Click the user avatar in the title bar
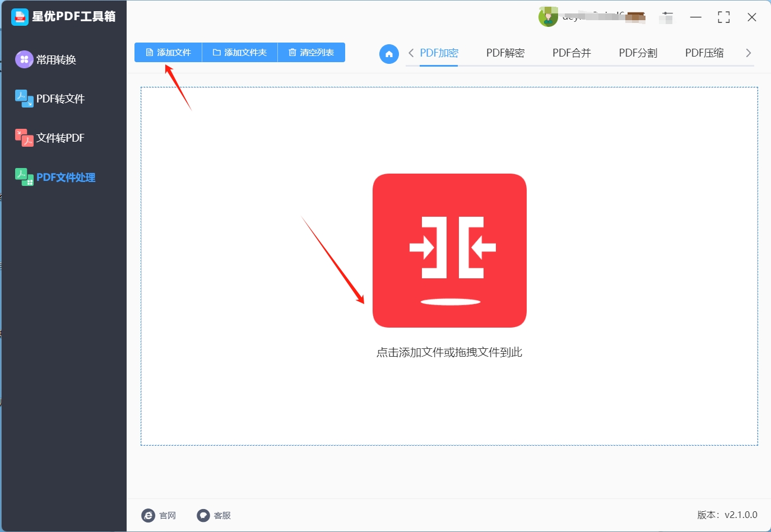 548,17
